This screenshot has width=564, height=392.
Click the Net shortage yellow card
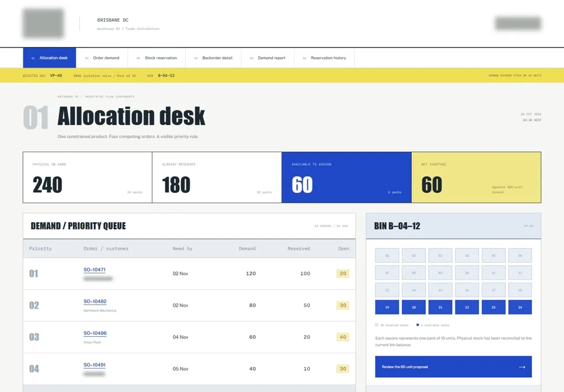pos(476,177)
